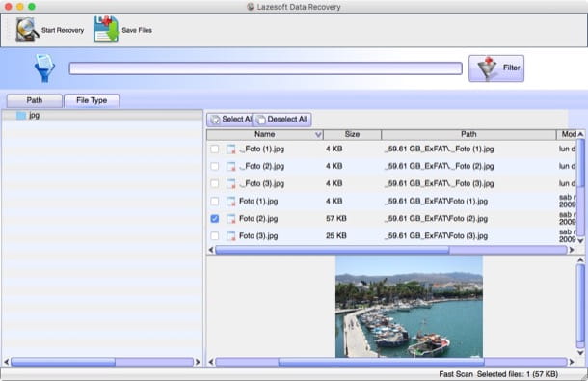Click the blue filter funnel icon

pos(44,68)
